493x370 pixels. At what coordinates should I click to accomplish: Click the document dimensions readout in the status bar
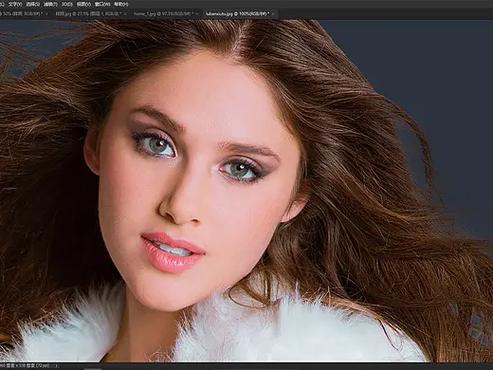(25, 366)
